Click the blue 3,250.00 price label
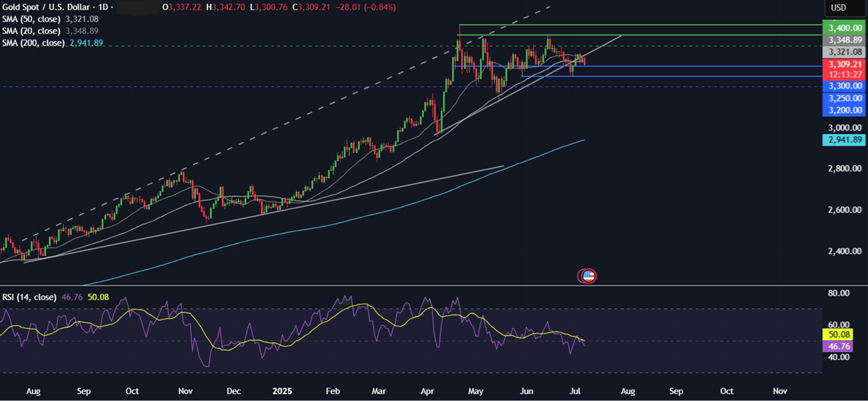 pyautogui.click(x=842, y=98)
